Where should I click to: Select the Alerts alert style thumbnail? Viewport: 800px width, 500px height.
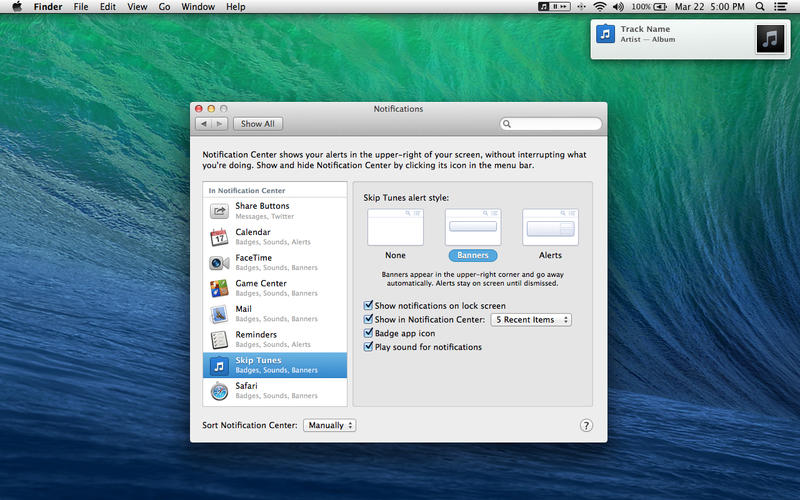click(x=551, y=227)
